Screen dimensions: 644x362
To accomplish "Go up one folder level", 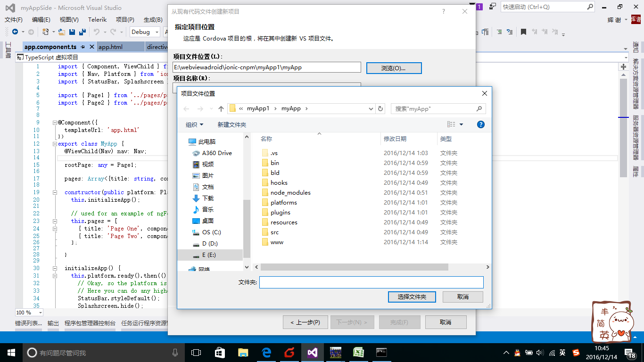I will 221,109.
